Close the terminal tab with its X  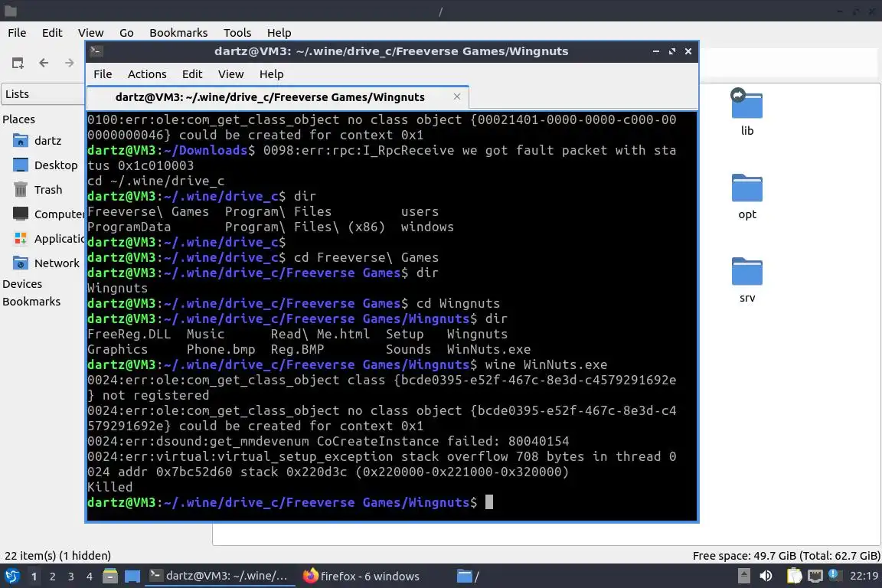457,96
